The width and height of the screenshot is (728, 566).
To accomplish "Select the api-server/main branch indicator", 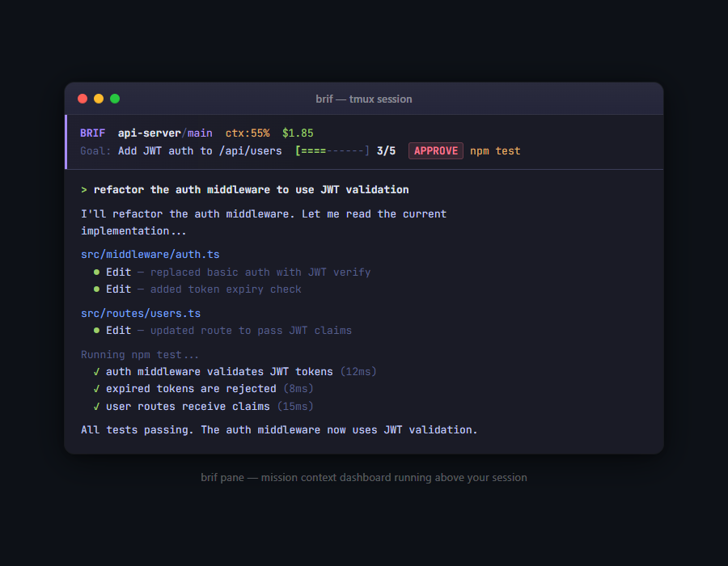I will coord(165,133).
